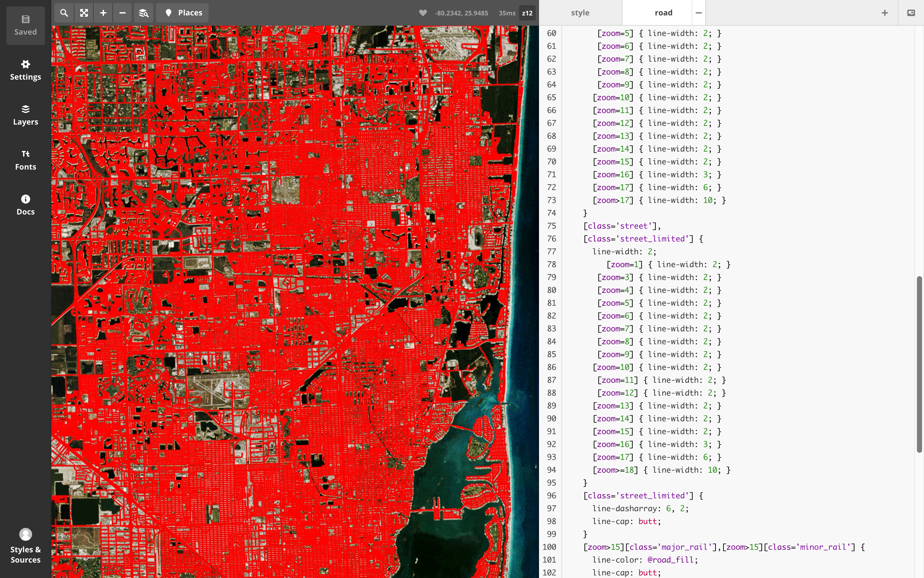Viewport: 924px width, 578px height.
Task: Click line 97 line-dasharray value
Action: point(677,508)
